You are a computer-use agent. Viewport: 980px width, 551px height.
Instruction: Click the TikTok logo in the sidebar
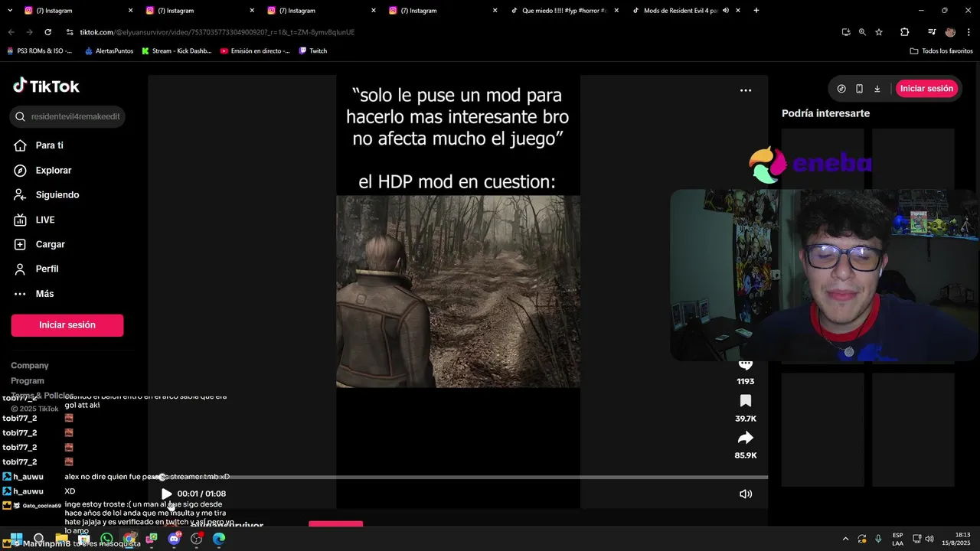[46, 86]
